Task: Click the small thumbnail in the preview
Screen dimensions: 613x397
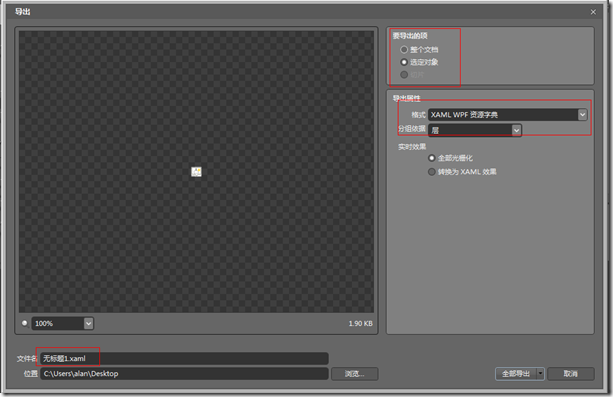Action: [196, 172]
